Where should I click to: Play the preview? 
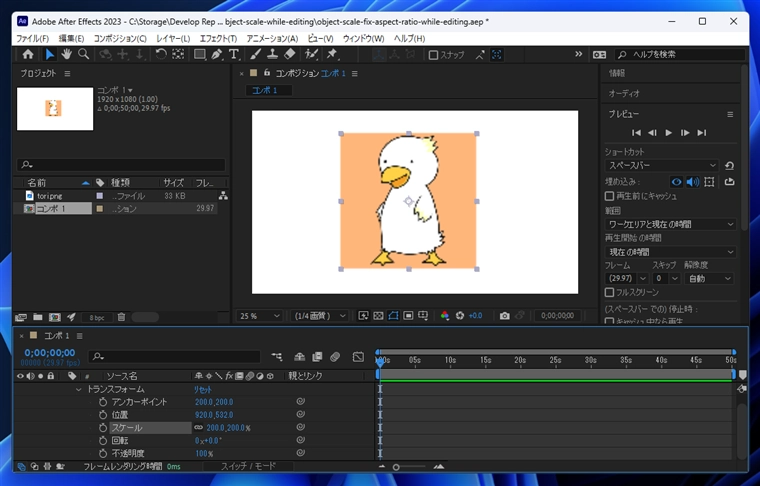(668, 133)
